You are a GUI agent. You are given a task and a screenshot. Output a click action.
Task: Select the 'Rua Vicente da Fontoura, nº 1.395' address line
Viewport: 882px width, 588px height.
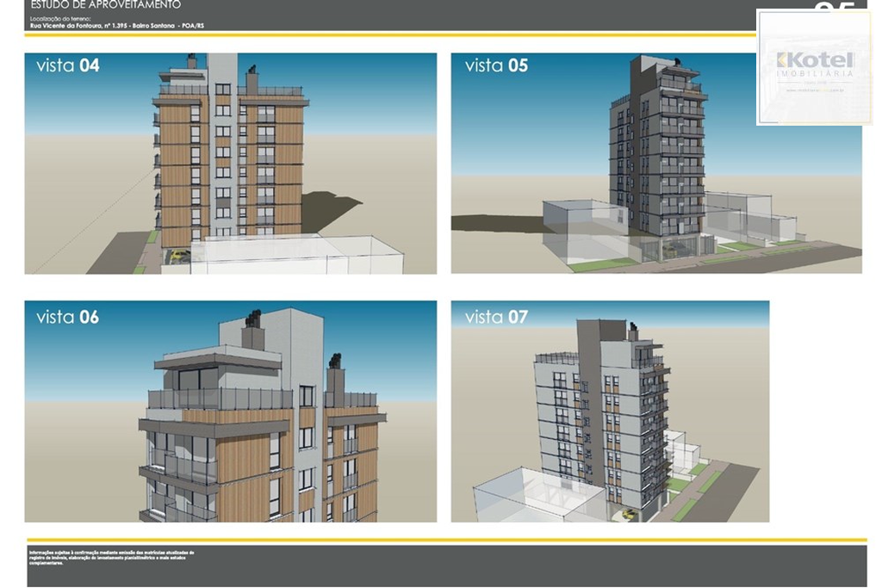click(117, 26)
